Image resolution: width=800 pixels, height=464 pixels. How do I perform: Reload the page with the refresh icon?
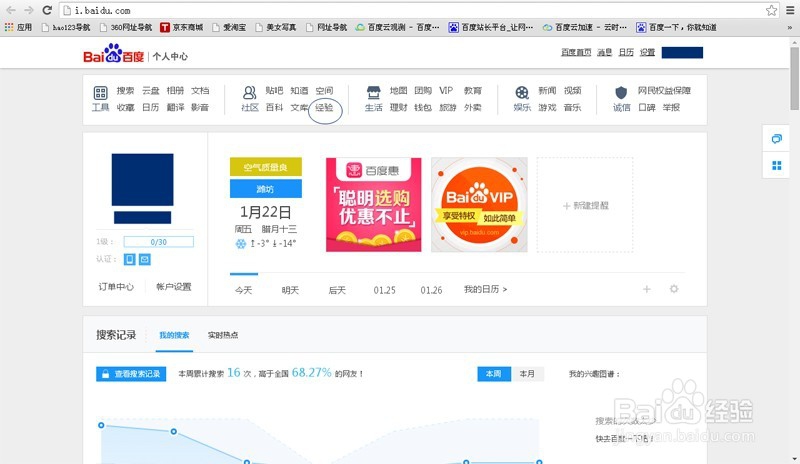click(x=47, y=10)
